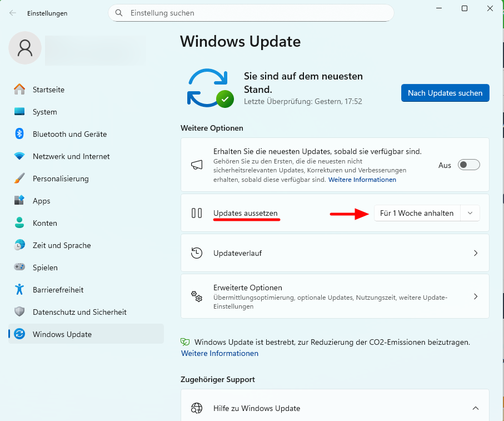The height and width of the screenshot is (421, 504).
Task: Click the Updateverlauf history clock icon
Action: click(197, 253)
